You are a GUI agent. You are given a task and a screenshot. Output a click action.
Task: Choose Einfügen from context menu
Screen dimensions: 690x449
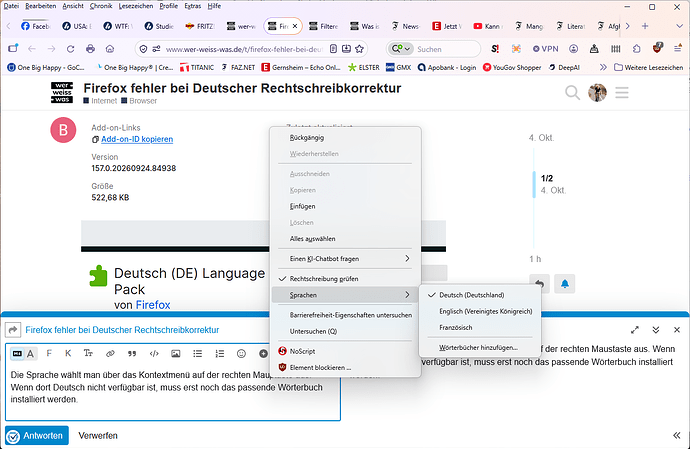tap(345, 206)
